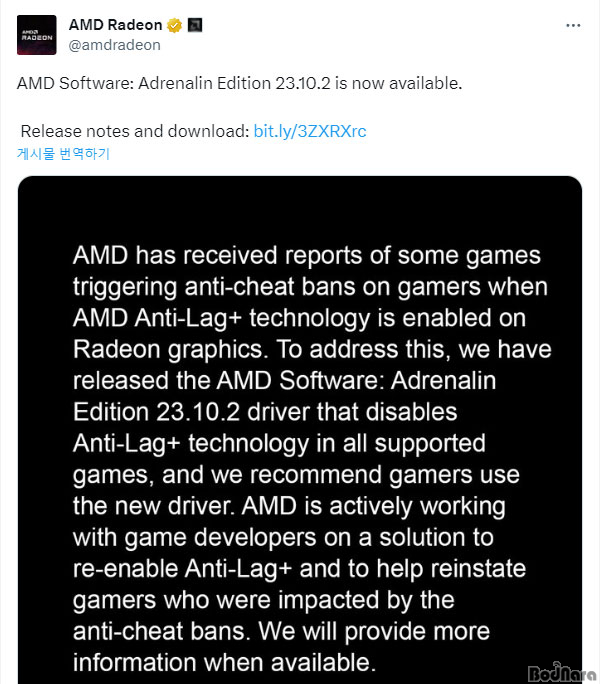Click the tweet text about Adrenalin Edition 23.10.2
The height and width of the screenshot is (684, 600).
pyautogui.click(x=239, y=83)
